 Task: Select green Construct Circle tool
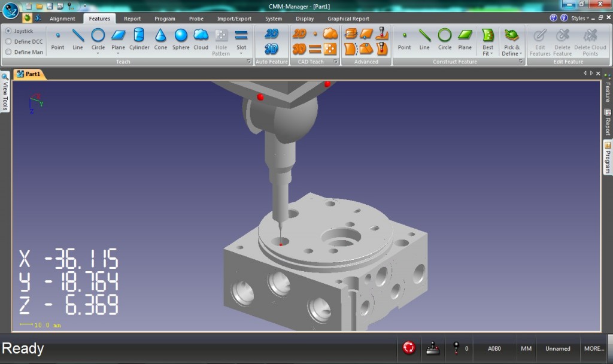[x=445, y=40]
